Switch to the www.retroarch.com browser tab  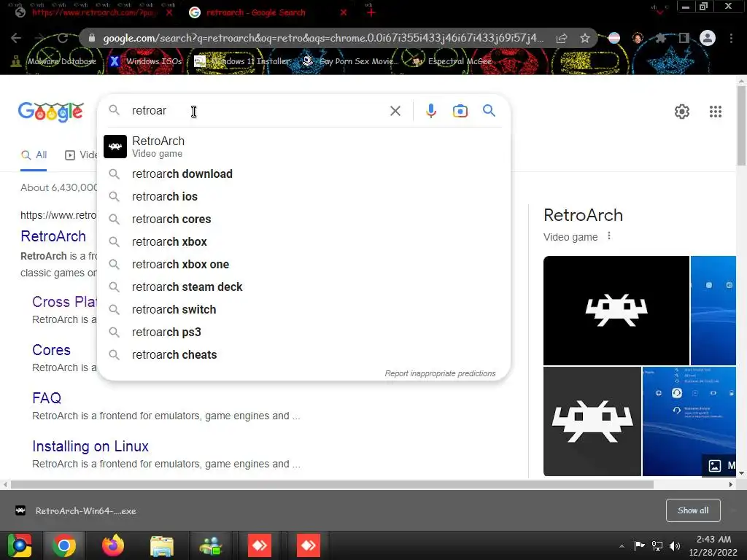tap(93, 12)
